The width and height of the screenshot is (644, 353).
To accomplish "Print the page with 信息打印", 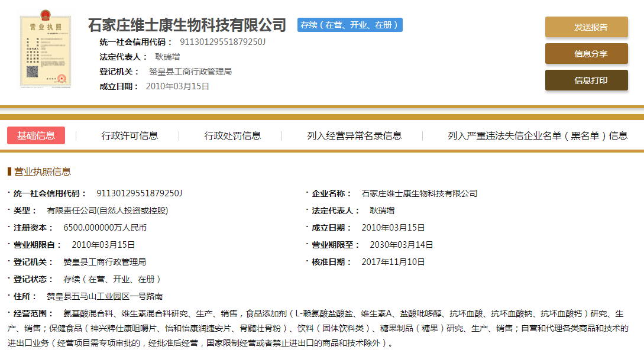I will click(586, 80).
